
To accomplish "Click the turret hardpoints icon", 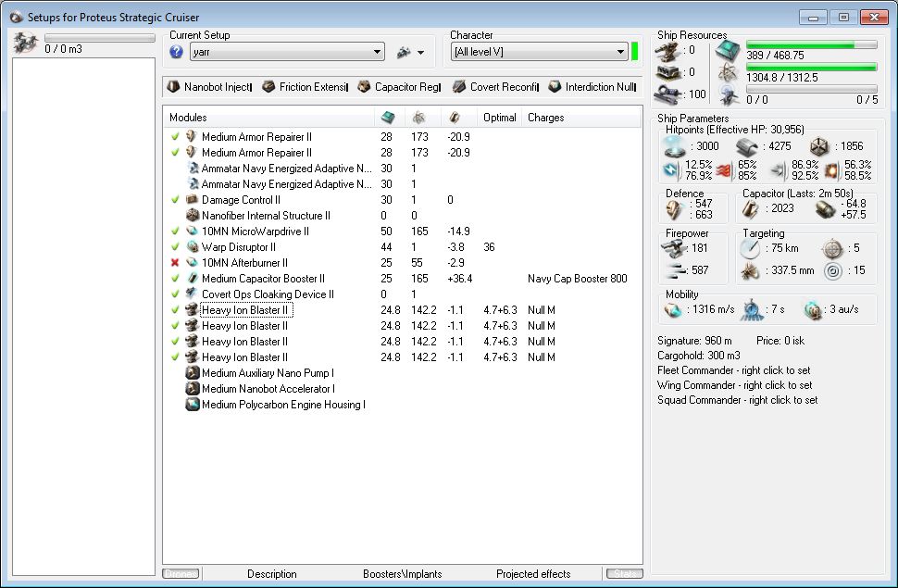I will pyautogui.click(x=667, y=52).
